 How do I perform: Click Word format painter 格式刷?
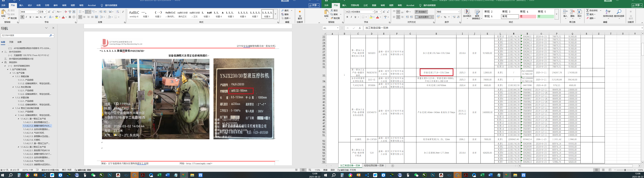point(12,18)
